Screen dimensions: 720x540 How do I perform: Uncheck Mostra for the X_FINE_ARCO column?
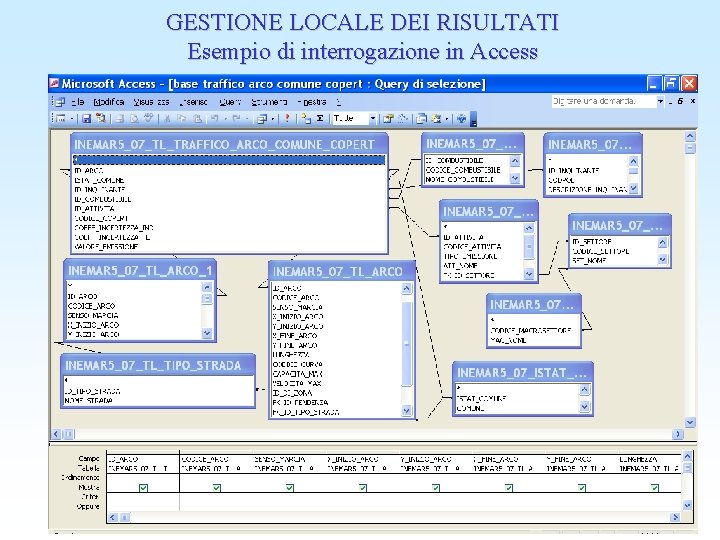pyautogui.click(x=509, y=488)
